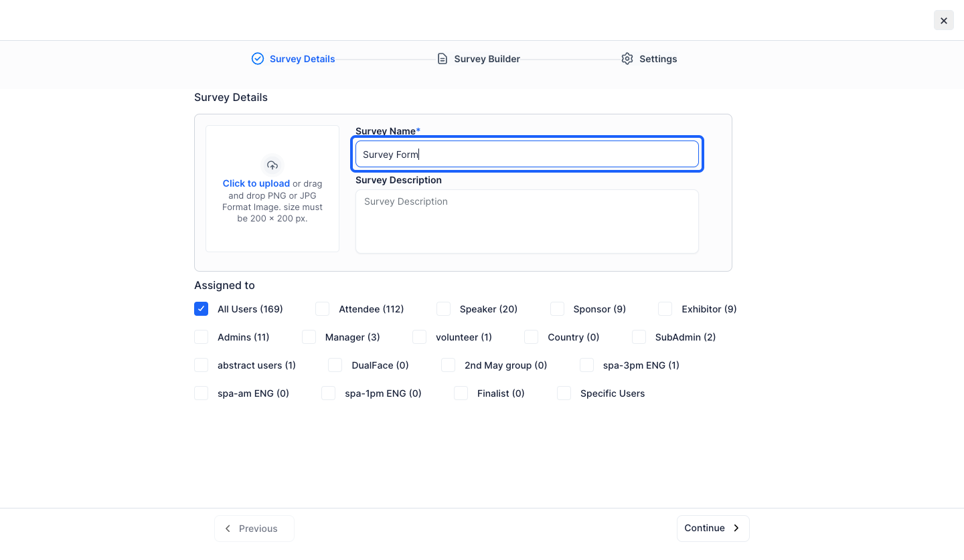Select the spa-1pm ENG (0) checkbox
This screenshot has width=964, height=560.
coord(329,393)
